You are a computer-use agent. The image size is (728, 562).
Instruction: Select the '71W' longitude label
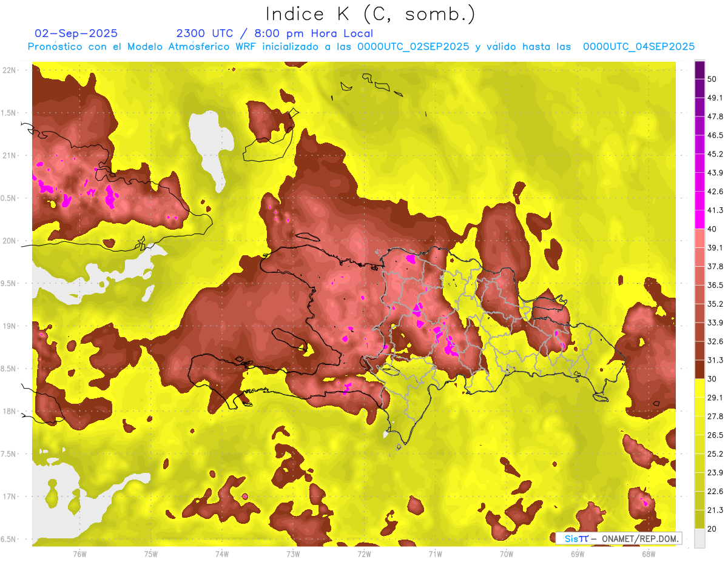[x=435, y=554]
